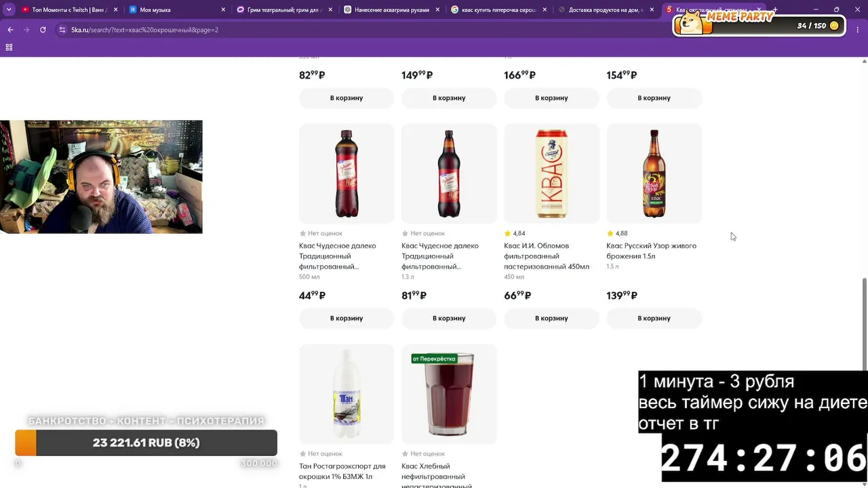
Task: Open the Тан Ростагроэкспорт bottle image
Action: click(347, 394)
